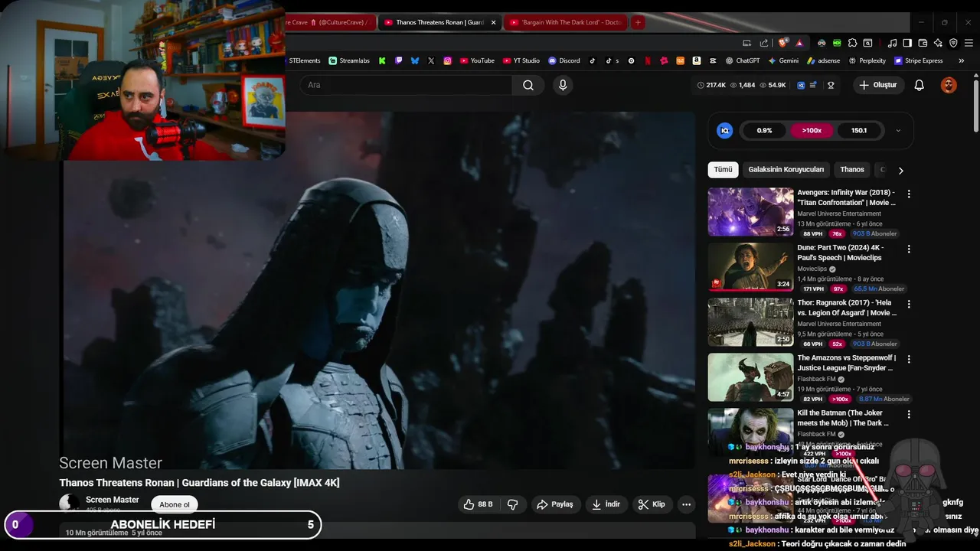Open the Dune Paul's Speech video thumbnail
Screen dimensions: 980x551
click(750, 267)
